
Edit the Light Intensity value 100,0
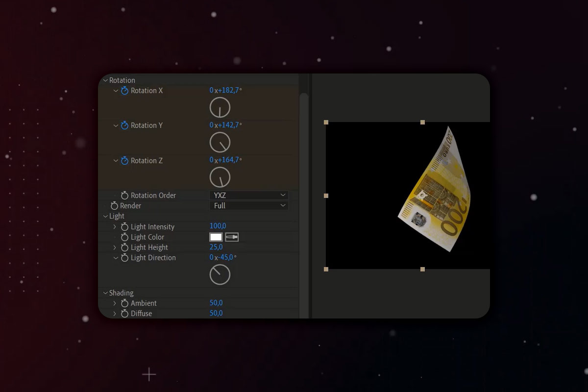(x=218, y=226)
